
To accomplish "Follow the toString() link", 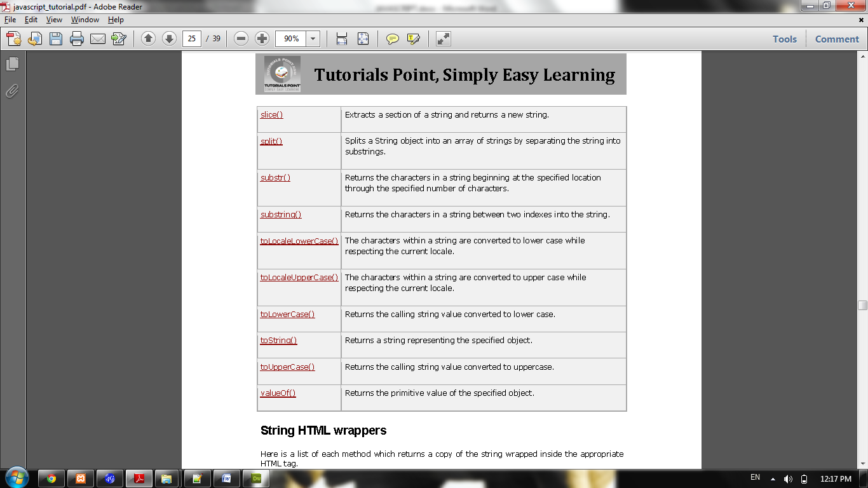I will pyautogui.click(x=279, y=340).
